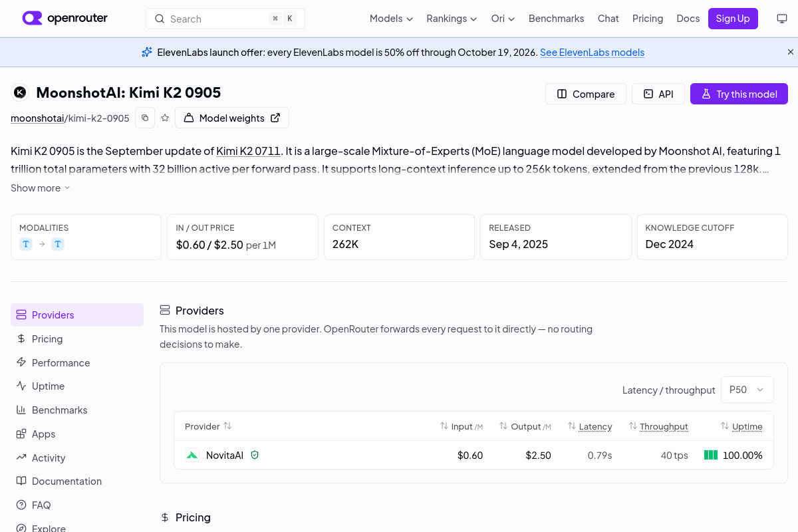The height and width of the screenshot is (532, 798).
Task: Open the Apps sidebar section
Action: point(77,434)
